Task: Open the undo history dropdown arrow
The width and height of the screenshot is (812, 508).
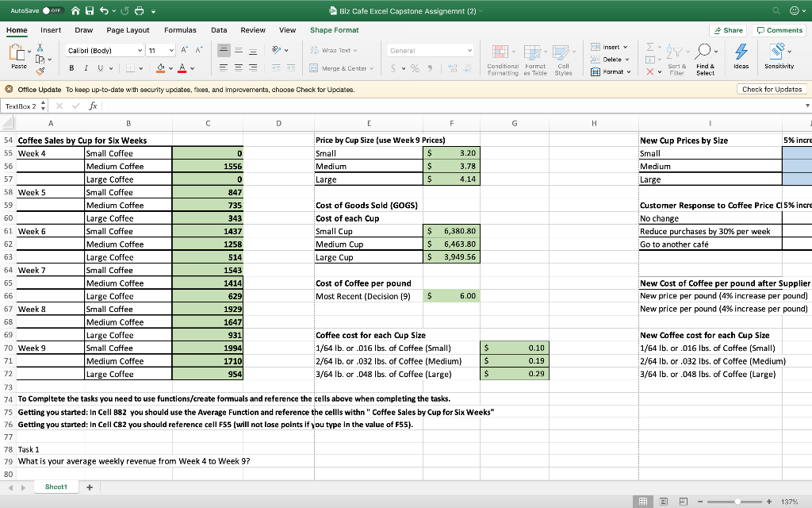Action: (113, 11)
